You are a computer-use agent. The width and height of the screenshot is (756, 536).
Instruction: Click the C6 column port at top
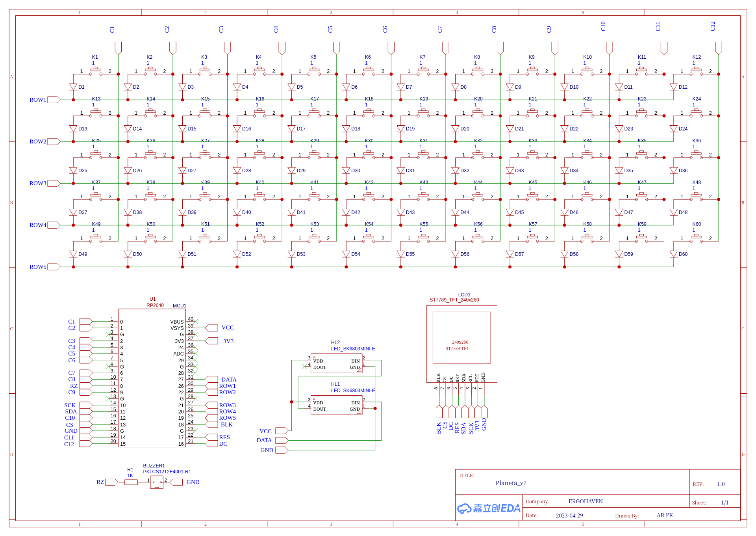tap(391, 48)
